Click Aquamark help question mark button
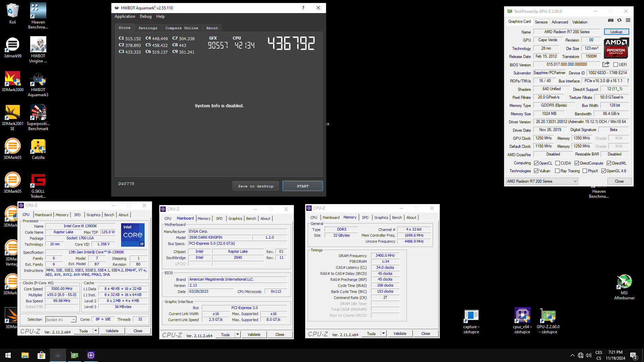The height and width of the screenshot is (362, 644). [303, 8]
